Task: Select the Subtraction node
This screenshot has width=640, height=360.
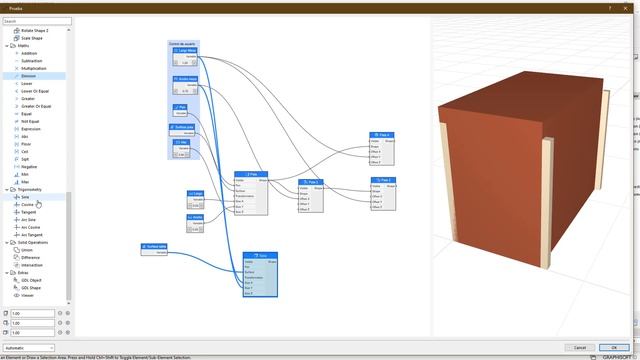Action: [x=31, y=61]
